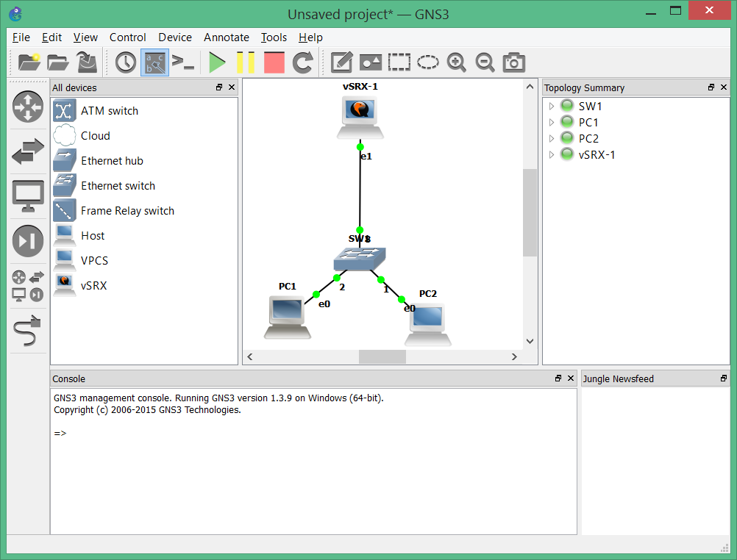Open console to all devices icon
The height and width of the screenshot is (560, 737).
pyautogui.click(x=183, y=62)
